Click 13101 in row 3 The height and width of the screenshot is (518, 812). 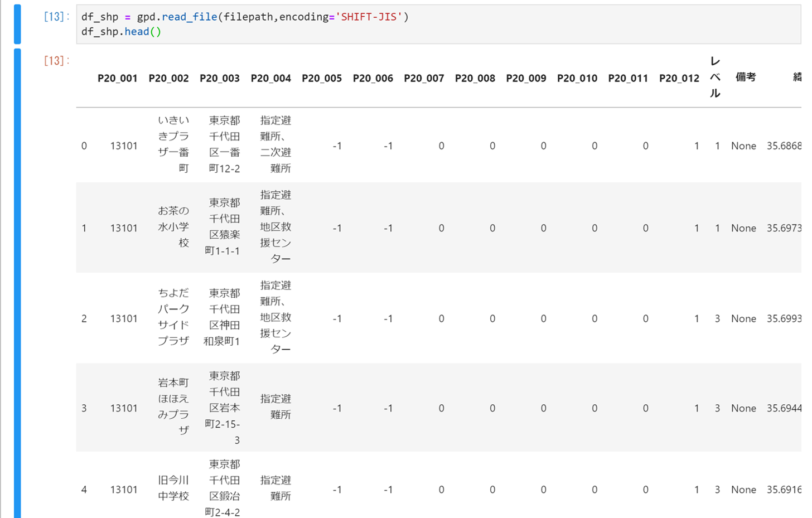point(124,408)
